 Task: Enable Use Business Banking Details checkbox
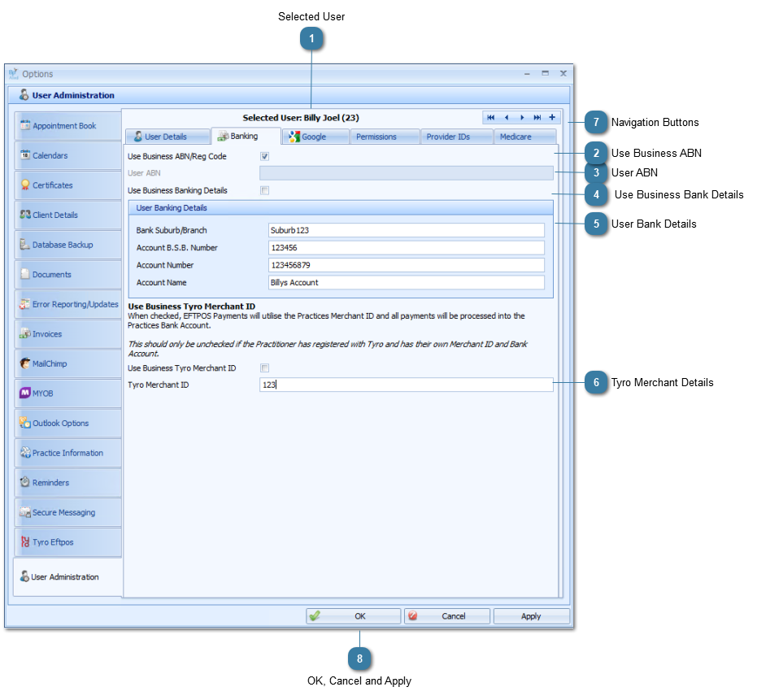pos(264,191)
